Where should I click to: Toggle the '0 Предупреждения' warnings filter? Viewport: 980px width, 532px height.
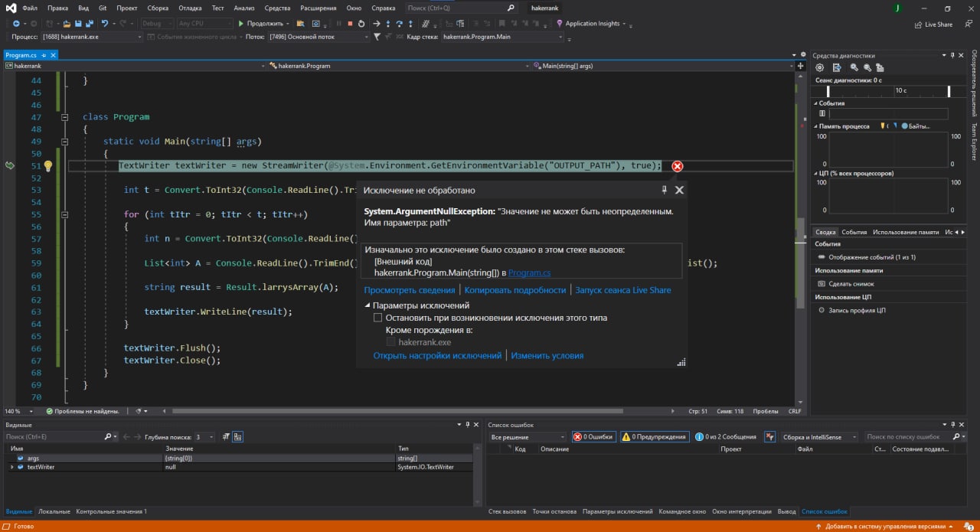point(654,437)
